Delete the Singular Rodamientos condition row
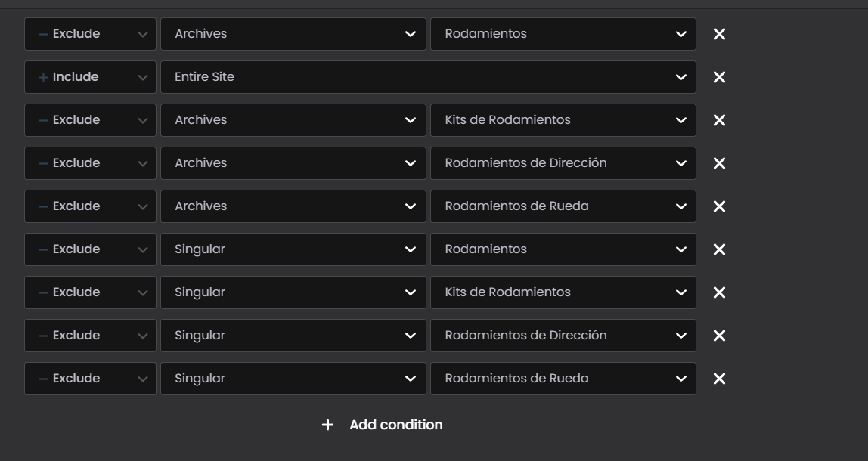868x461 pixels. 719,249
